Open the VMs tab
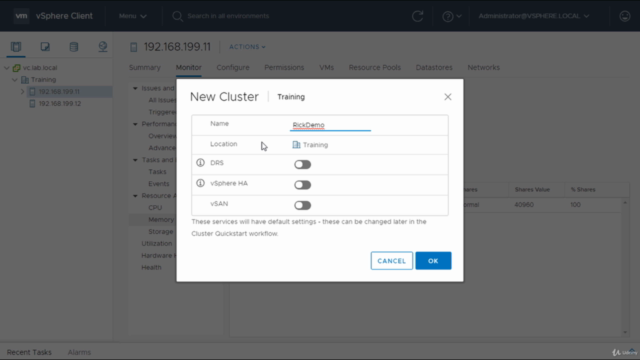Viewport: 640px width, 360px height. [327, 68]
